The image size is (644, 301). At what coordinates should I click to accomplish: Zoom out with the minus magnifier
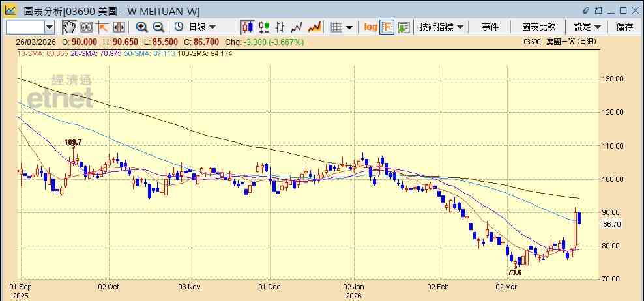158,27
